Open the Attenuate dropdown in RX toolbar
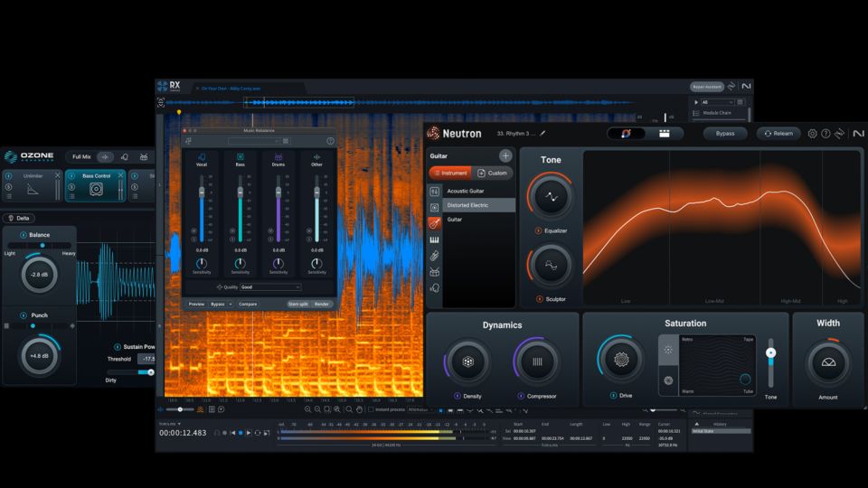 click(420, 409)
